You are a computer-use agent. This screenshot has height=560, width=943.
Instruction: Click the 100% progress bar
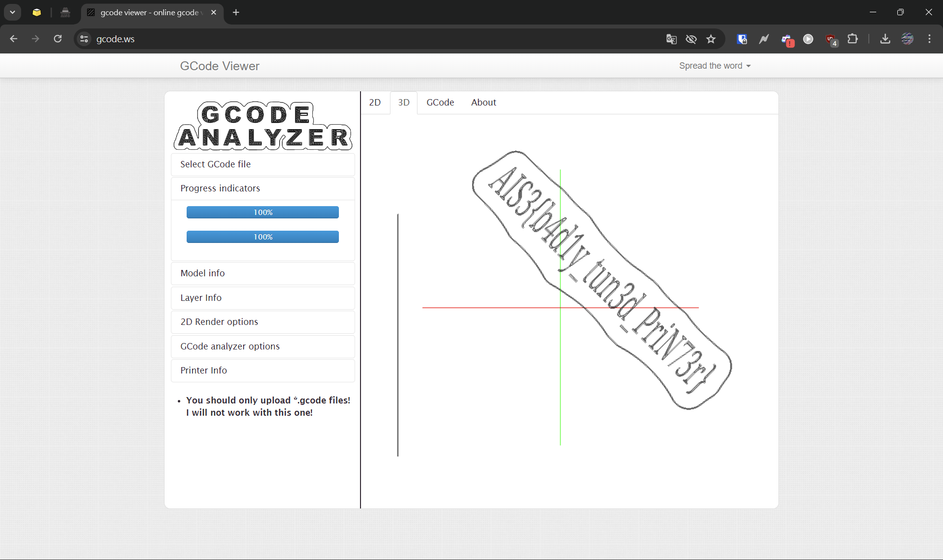262,212
